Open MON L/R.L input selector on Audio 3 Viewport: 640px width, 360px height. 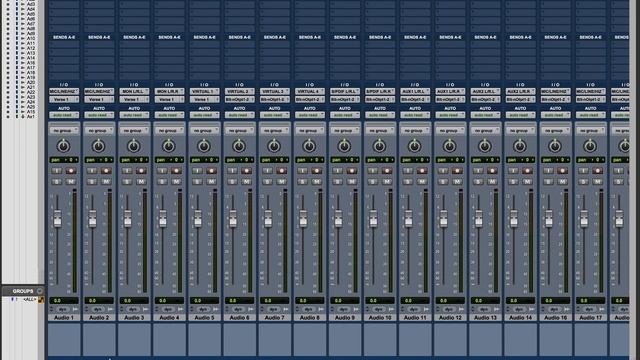click(x=134, y=91)
